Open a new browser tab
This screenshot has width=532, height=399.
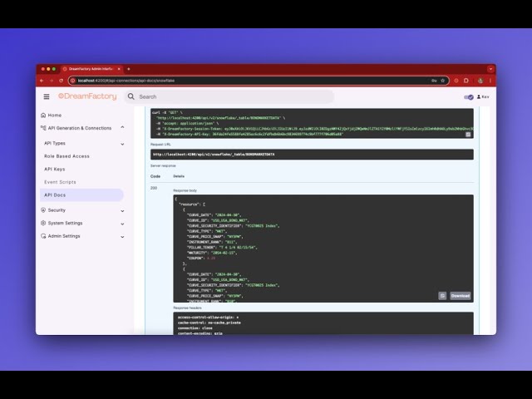click(129, 69)
